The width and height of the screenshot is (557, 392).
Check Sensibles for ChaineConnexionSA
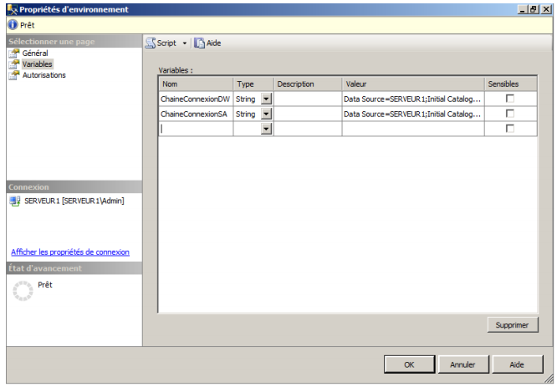coord(509,114)
